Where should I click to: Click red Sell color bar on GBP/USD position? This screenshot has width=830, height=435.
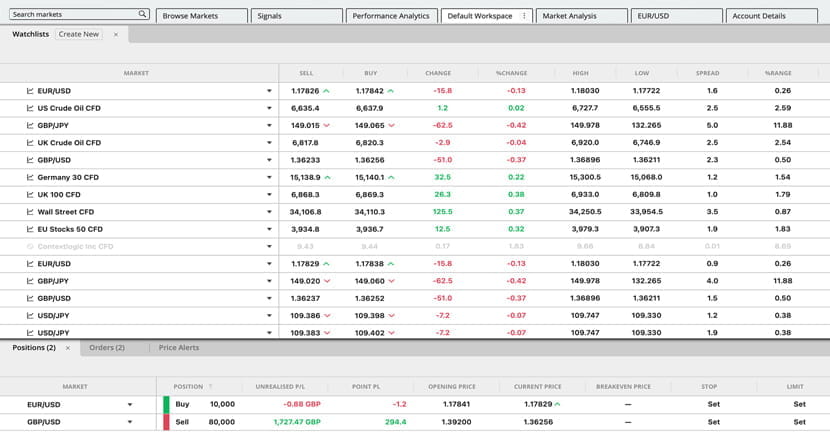(166, 422)
